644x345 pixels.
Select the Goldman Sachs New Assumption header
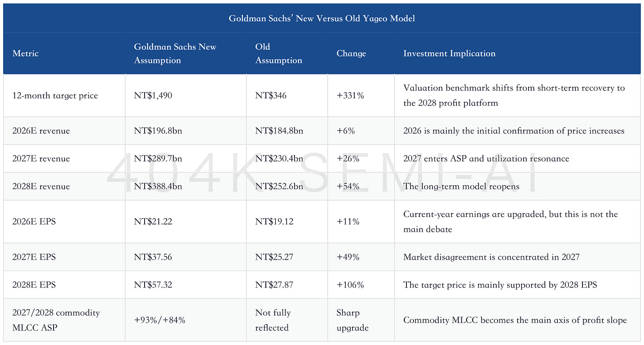click(x=175, y=54)
